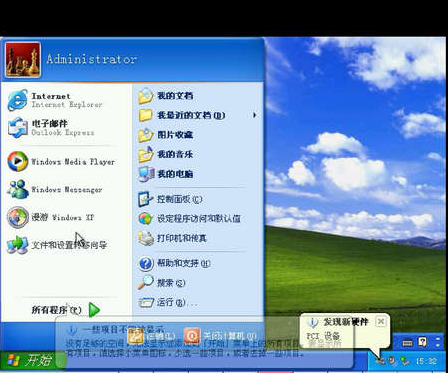The height and width of the screenshot is (373, 448).
Task: Click the 开始 Start button
Action: tap(33, 361)
